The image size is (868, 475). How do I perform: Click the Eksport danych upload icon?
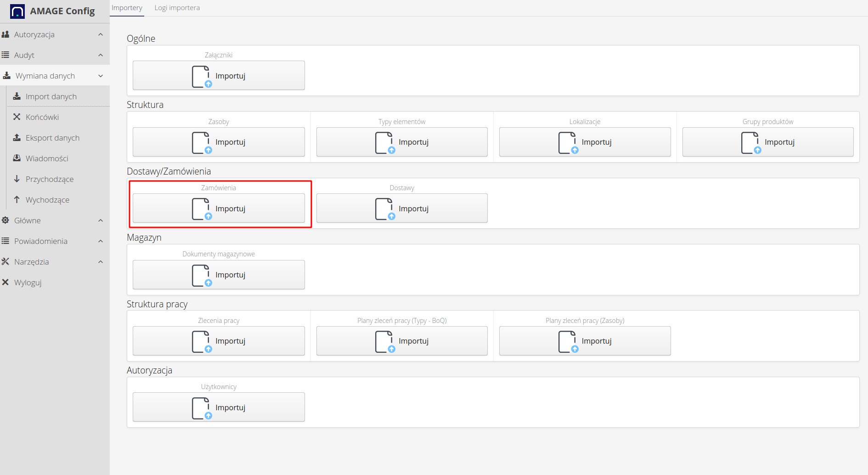tap(17, 137)
